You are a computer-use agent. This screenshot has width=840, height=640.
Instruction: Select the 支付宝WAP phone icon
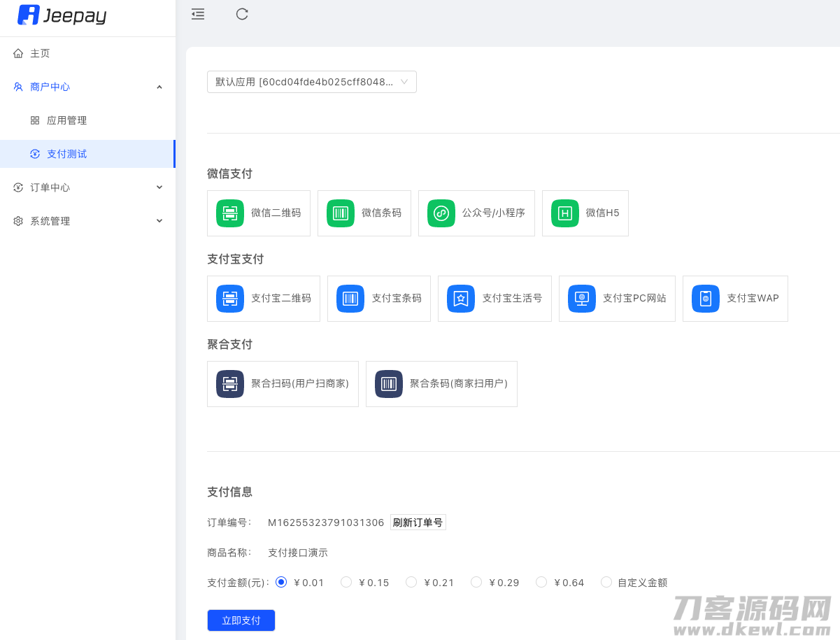click(706, 299)
